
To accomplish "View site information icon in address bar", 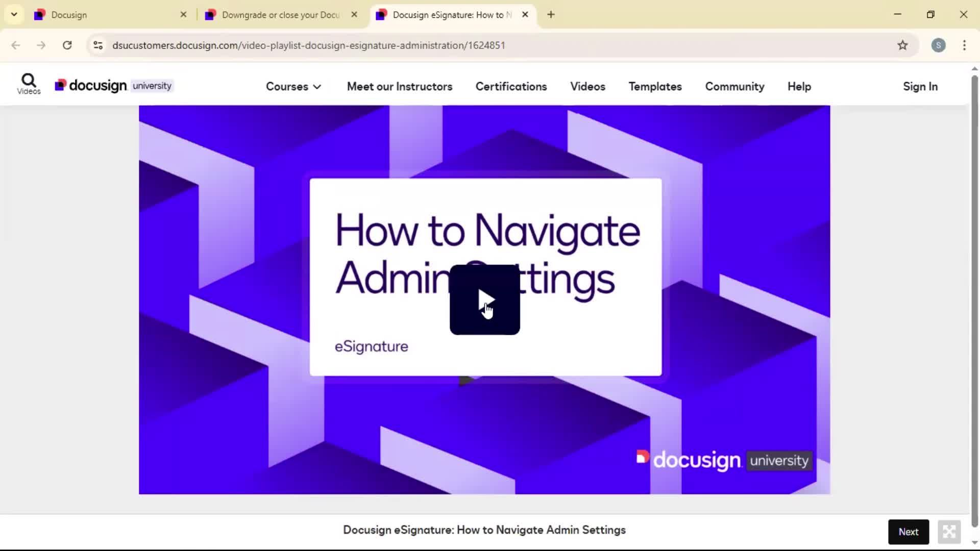I will (98, 45).
